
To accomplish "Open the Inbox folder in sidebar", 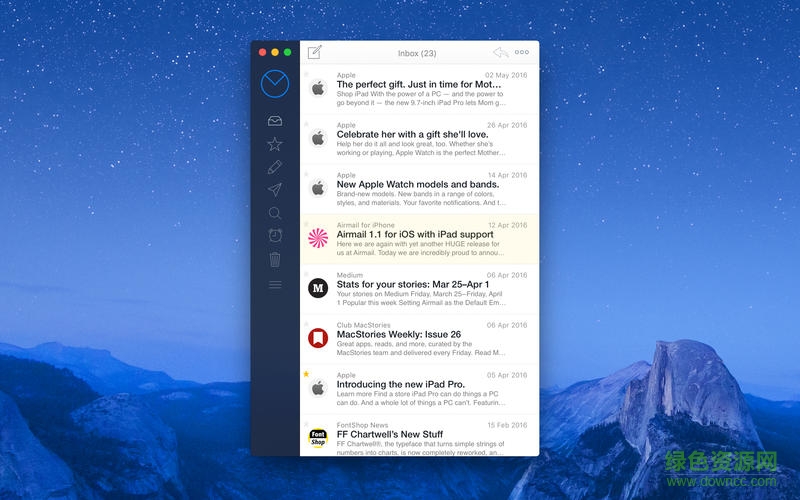I will (x=275, y=121).
